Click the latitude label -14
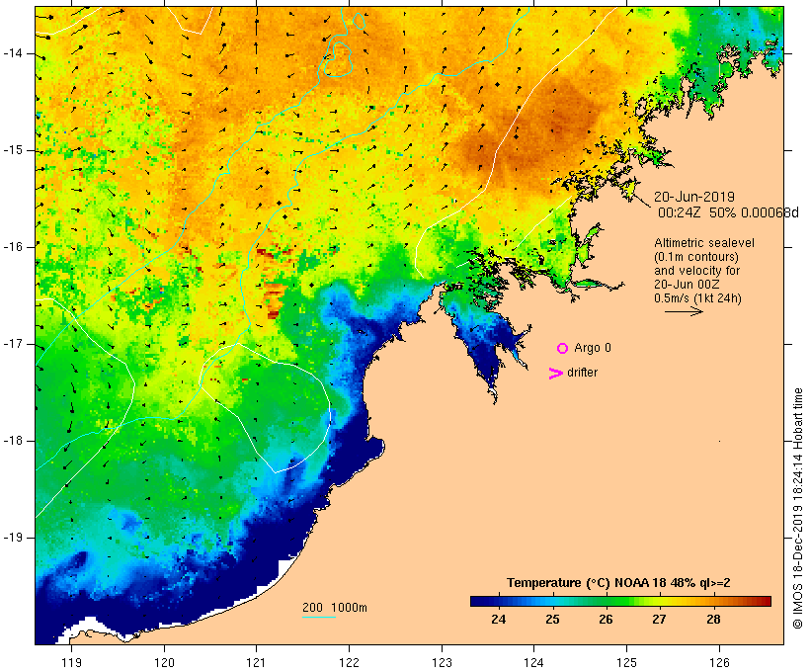This screenshot has height=672, width=810. [x=13, y=53]
